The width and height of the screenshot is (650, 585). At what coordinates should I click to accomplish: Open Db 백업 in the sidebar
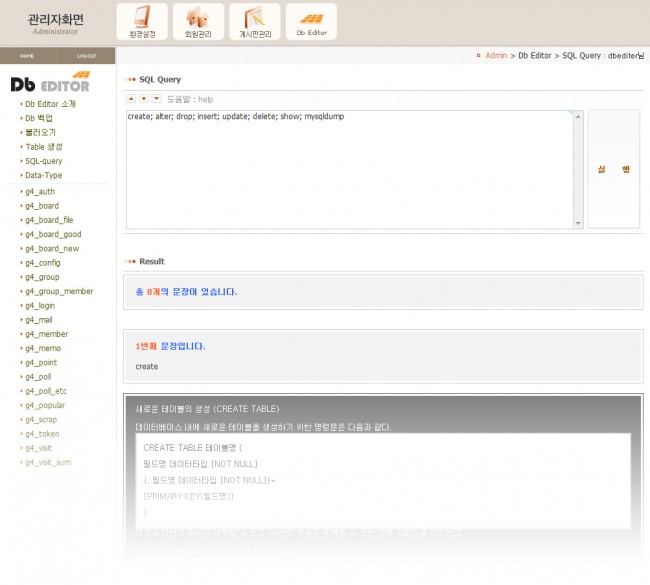coord(41,118)
